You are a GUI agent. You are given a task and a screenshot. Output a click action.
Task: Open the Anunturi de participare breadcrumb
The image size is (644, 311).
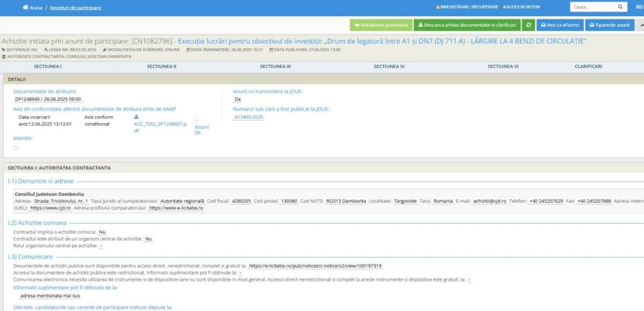[x=75, y=8]
